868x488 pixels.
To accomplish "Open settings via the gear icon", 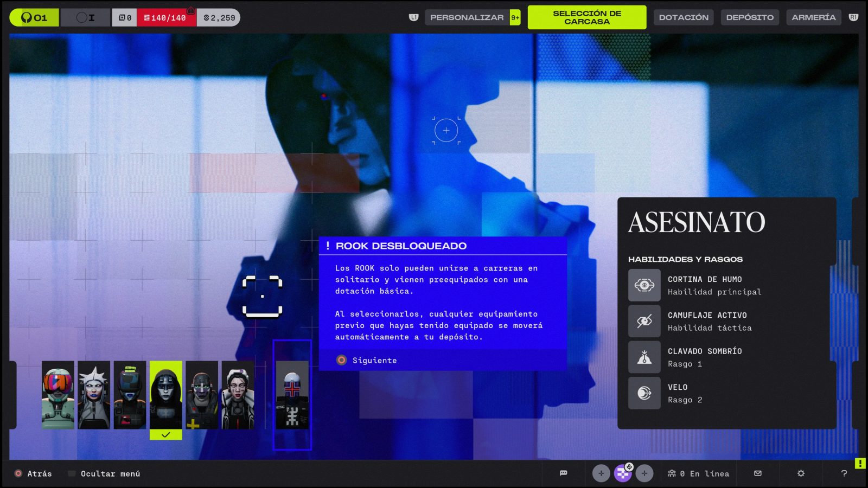I will click(801, 473).
